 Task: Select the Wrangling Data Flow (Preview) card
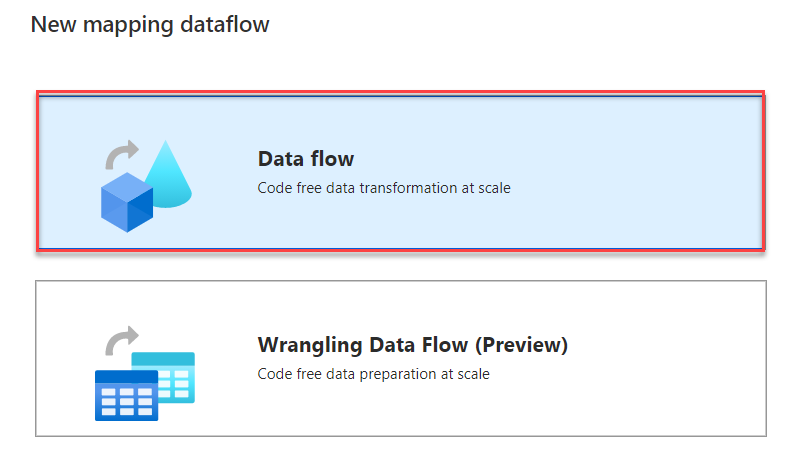pos(400,358)
